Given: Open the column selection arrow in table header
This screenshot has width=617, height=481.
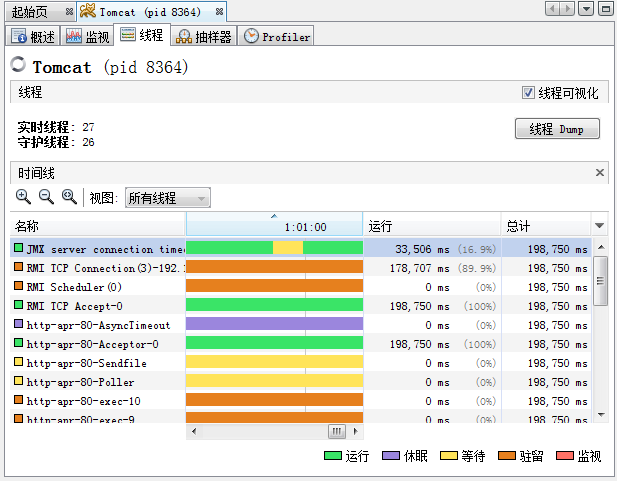Looking at the screenshot, I should tap(600, 226).
